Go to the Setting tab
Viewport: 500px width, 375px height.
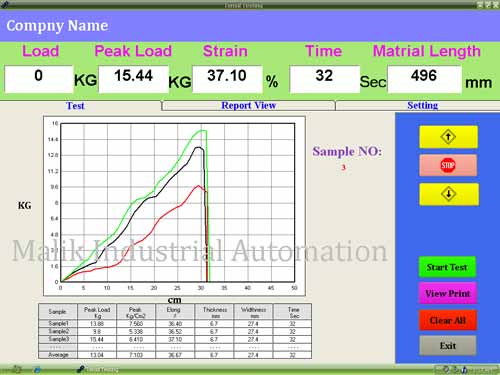[x=422, y=105]
